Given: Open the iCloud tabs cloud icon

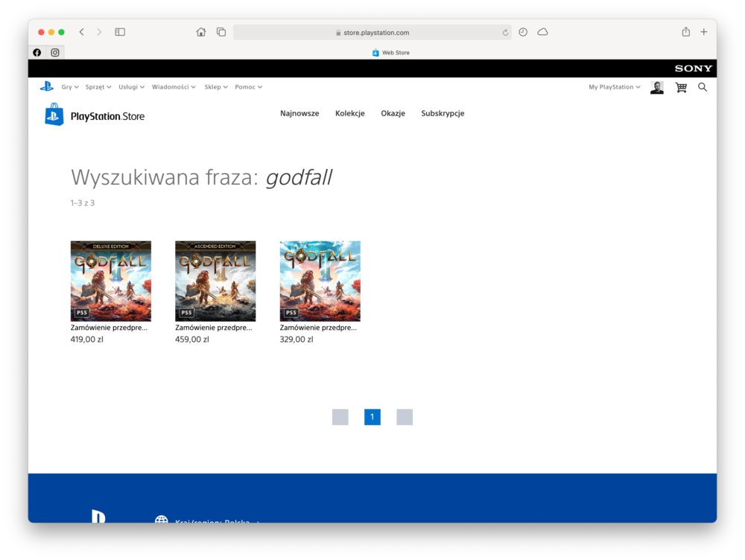Looking at the screenshot, I should [542, 32].
